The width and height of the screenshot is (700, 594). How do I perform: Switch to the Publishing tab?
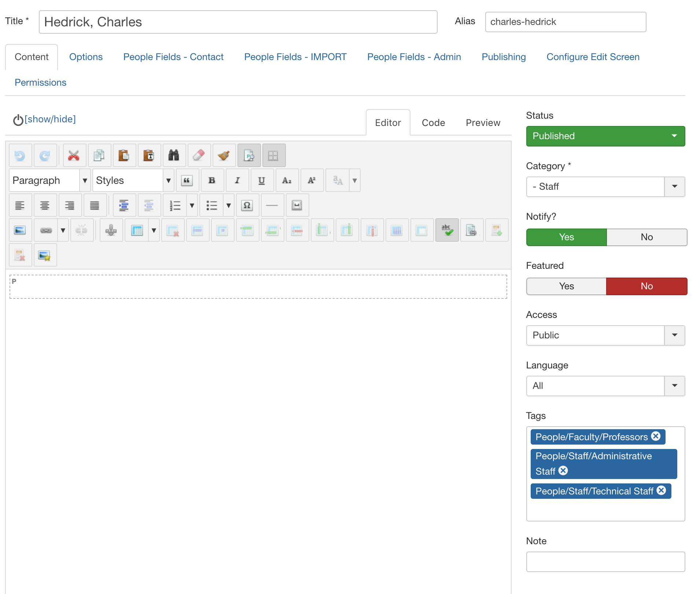coord(504,57)
